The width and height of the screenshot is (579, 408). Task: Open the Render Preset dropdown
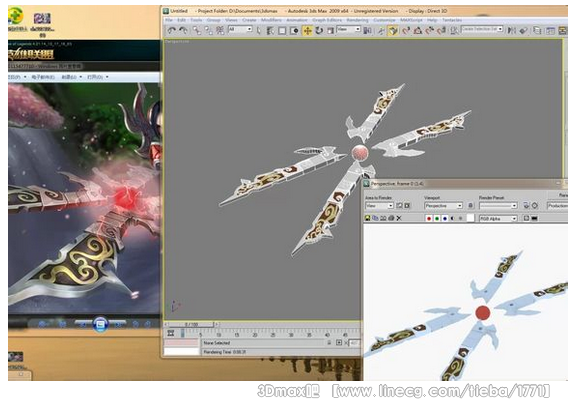[x=498, y=206]
